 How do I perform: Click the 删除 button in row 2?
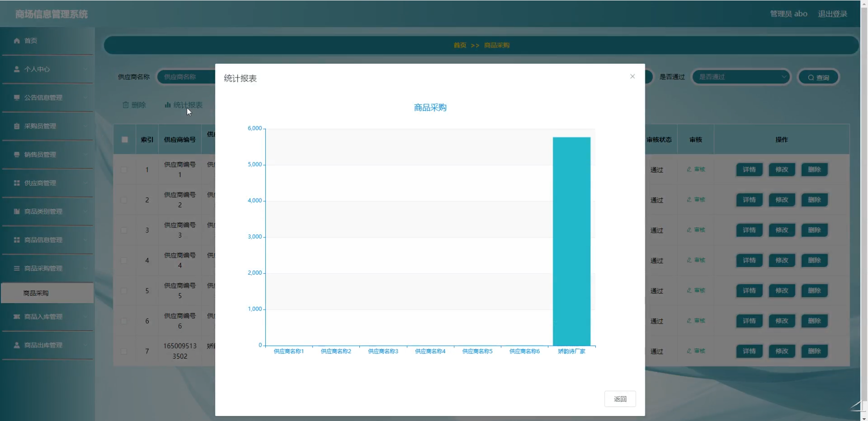pyautogui.click(x=814, y=200)
